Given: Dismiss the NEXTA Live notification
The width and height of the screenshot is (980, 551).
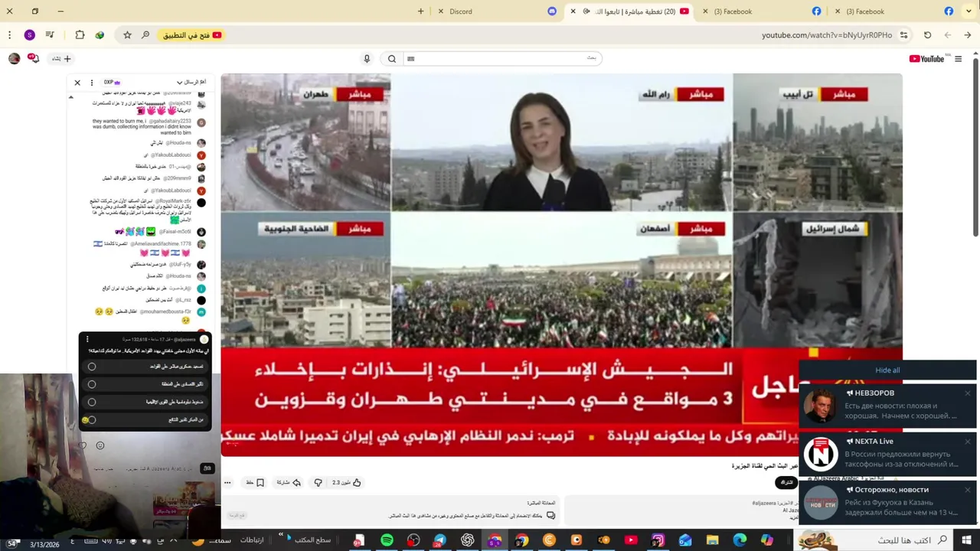Looking at the screenshot, I should point(968,442).
